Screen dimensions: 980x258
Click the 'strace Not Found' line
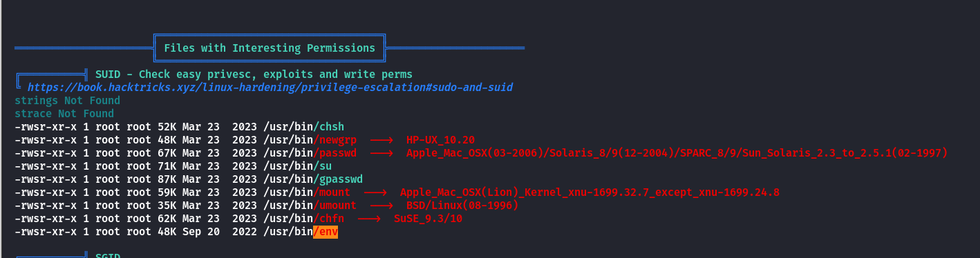point(64,114)
